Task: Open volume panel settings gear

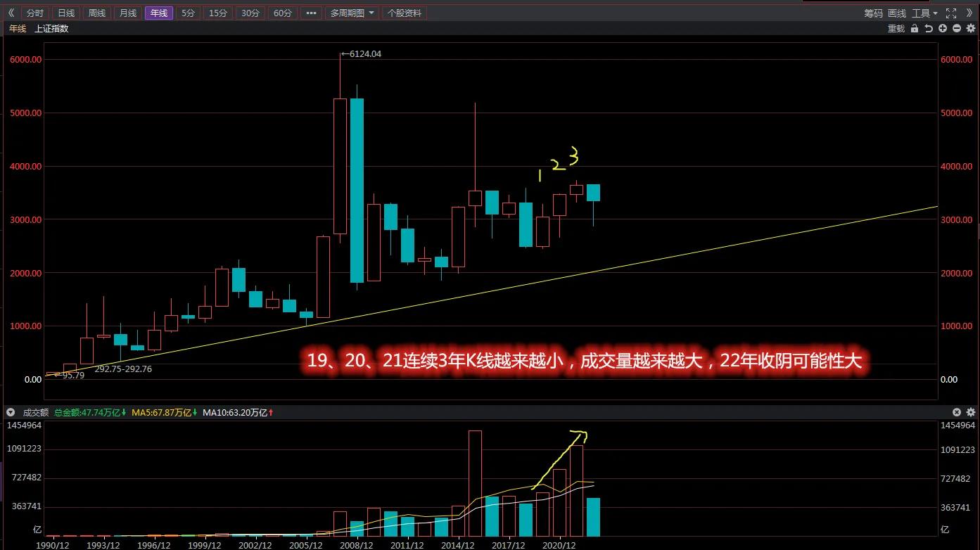Action: pyautogui.click(x=971, y=412)
